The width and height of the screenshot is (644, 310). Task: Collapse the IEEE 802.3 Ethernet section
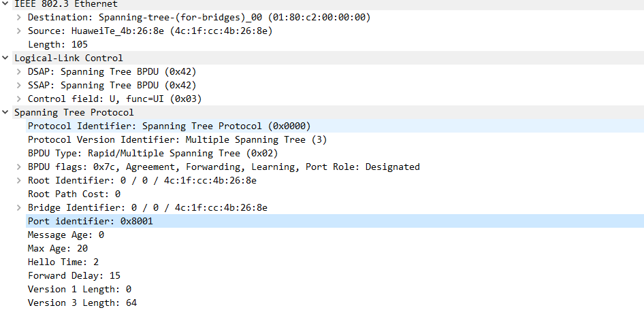(x=6, y=3)
